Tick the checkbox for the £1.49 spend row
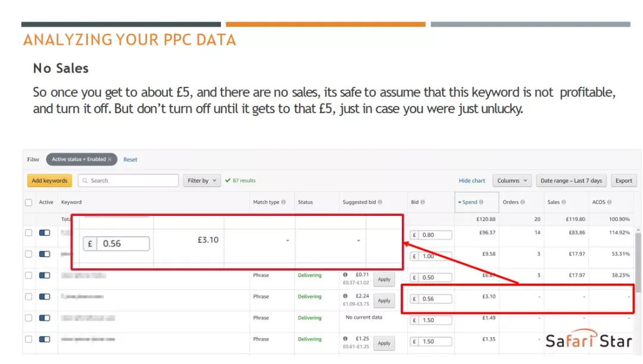The width and height of the screenshot is (643, 364). click(x=29, y=318)
